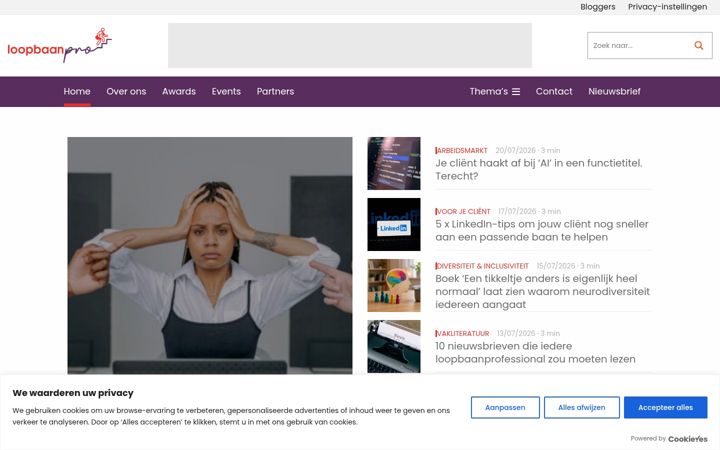This screenshot has width=720, height=450.
Task: Open the Awards menu item
Action: pyautogui.click(x=179, y=91)
